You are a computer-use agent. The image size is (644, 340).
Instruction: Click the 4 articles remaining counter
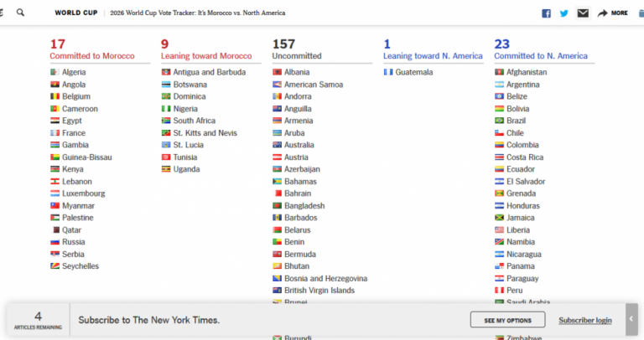[38, 319]
